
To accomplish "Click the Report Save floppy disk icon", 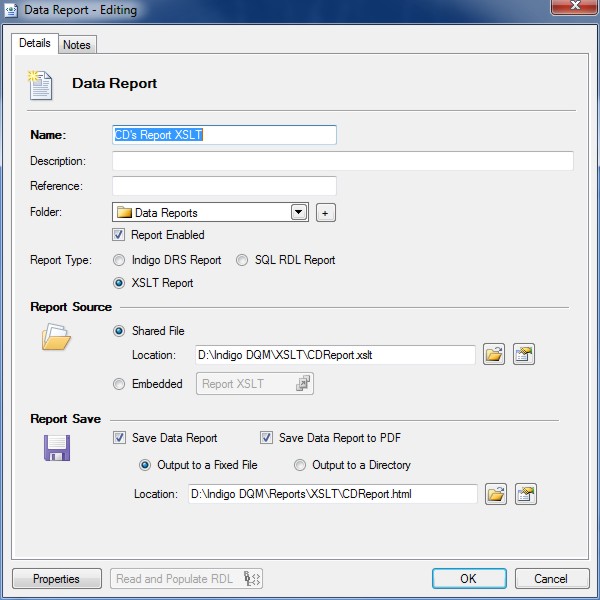I will pos(56,447).
